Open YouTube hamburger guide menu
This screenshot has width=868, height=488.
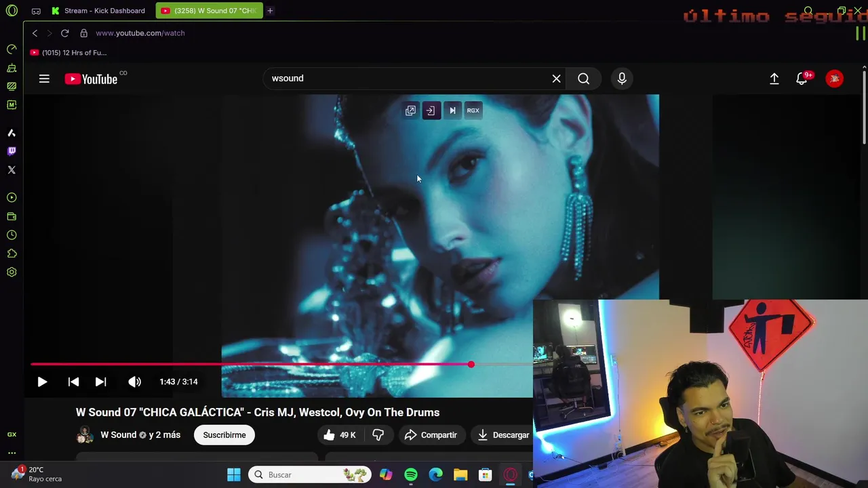click(x=44, y=79)
